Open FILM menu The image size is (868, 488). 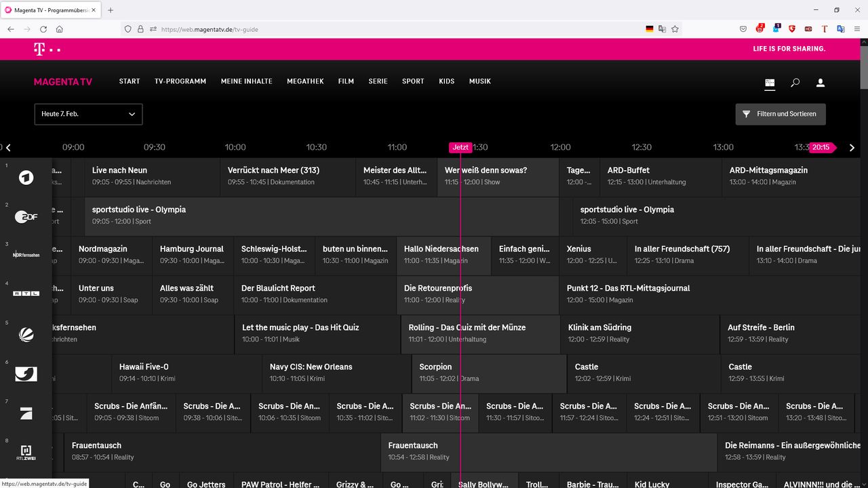(346, 81)
